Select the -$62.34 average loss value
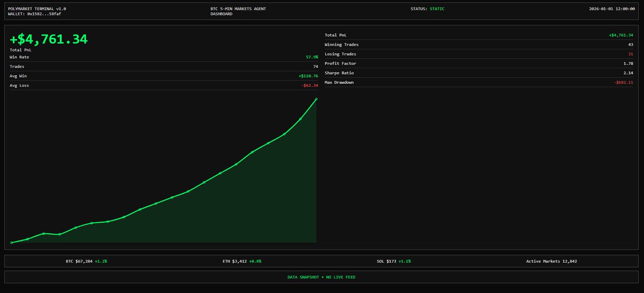 (310, 85)
